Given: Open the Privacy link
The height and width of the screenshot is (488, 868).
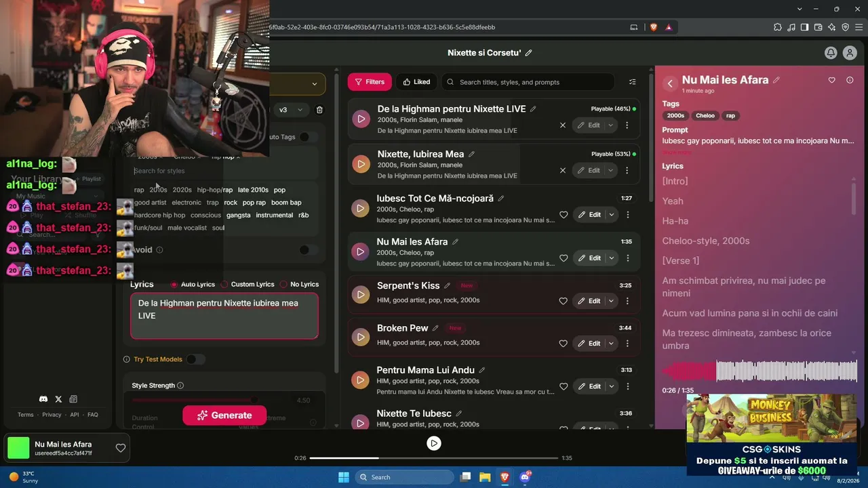Looking at the screenshot, I should pos(52,415).
